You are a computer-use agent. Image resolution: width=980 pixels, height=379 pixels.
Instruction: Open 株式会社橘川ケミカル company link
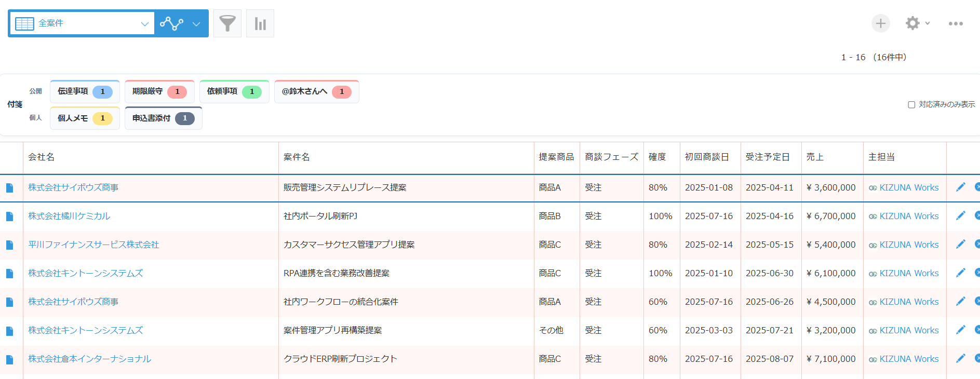[69, 216]
